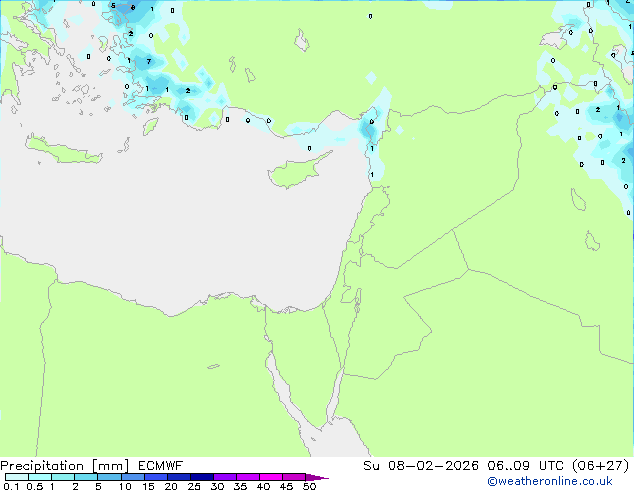Click the '35' legend scale label
634x490 pixels.
(240, 486)
